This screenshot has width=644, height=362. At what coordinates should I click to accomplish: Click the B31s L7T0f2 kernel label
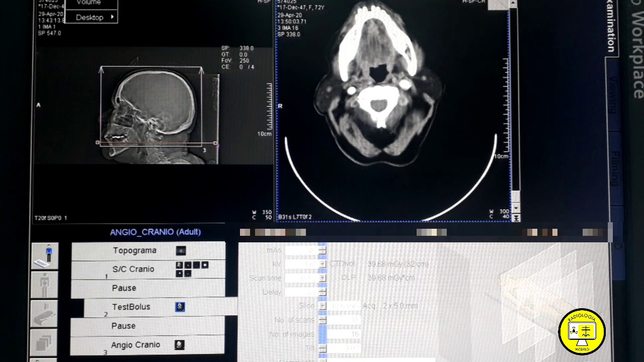[295, 217]
